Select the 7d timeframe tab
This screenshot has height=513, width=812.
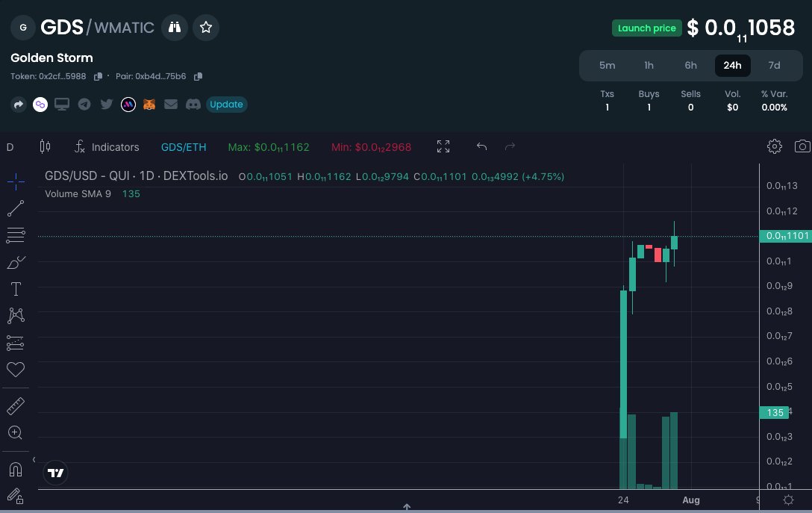pyautogui.click(x=774, y=65)
